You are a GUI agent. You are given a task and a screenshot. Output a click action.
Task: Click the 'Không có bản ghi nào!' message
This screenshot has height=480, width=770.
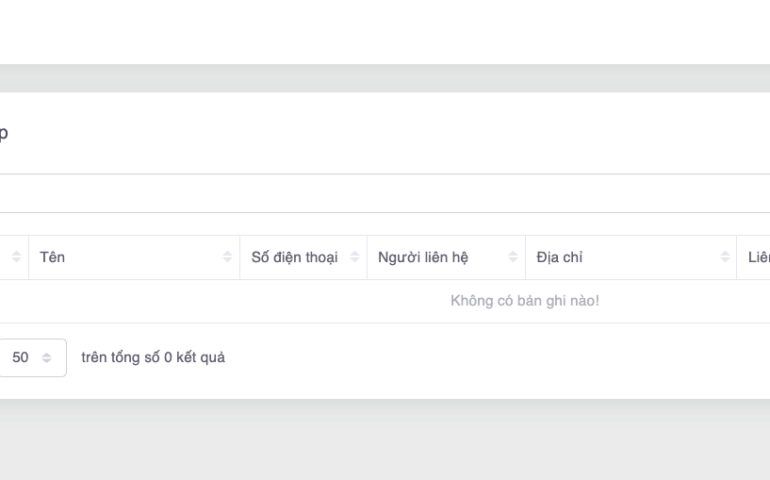point(525,301)
